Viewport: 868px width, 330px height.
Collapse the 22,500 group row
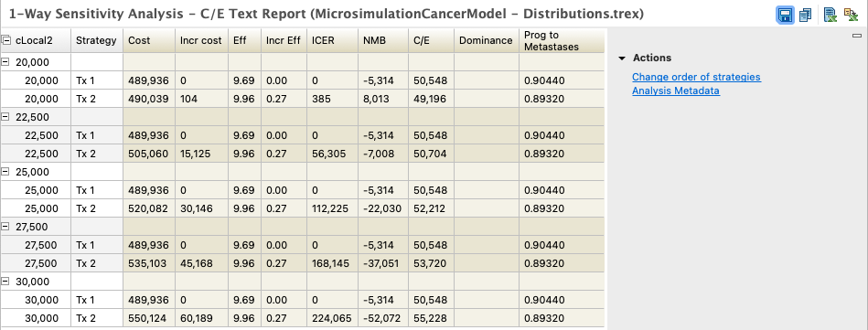tap(5, 117)
